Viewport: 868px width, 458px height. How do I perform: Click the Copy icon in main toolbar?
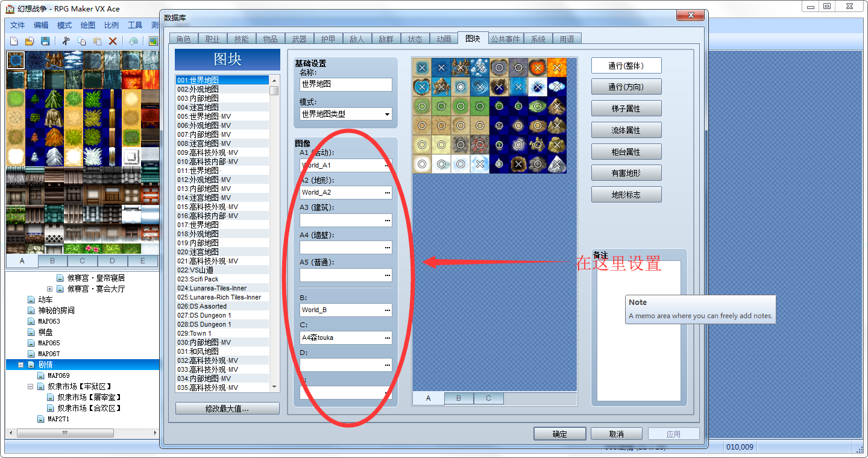(x=81, y=42)
